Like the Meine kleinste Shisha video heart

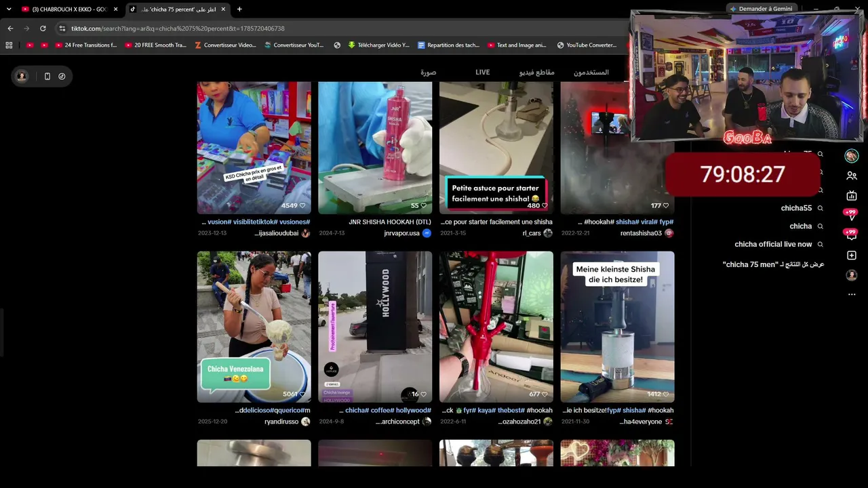666,394
